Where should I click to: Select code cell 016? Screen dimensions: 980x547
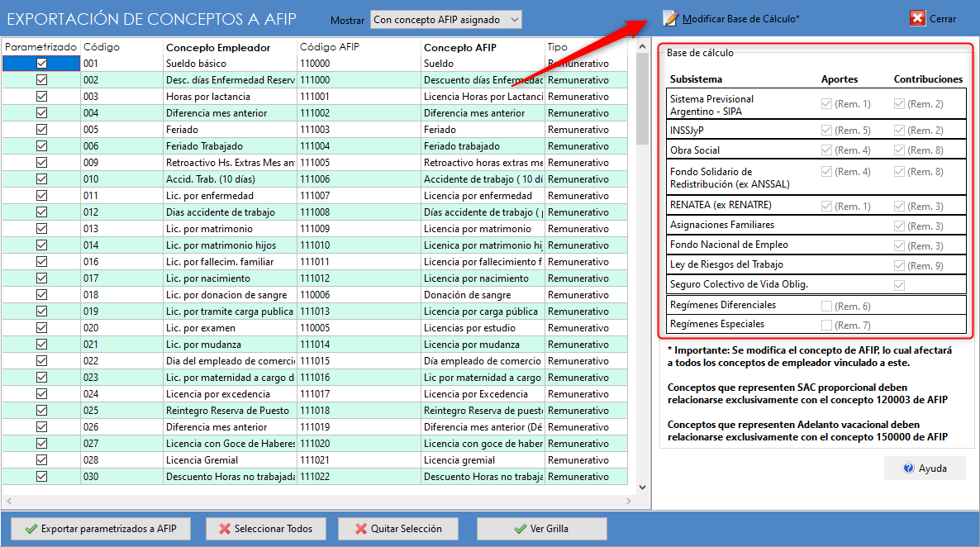(121, 262)
